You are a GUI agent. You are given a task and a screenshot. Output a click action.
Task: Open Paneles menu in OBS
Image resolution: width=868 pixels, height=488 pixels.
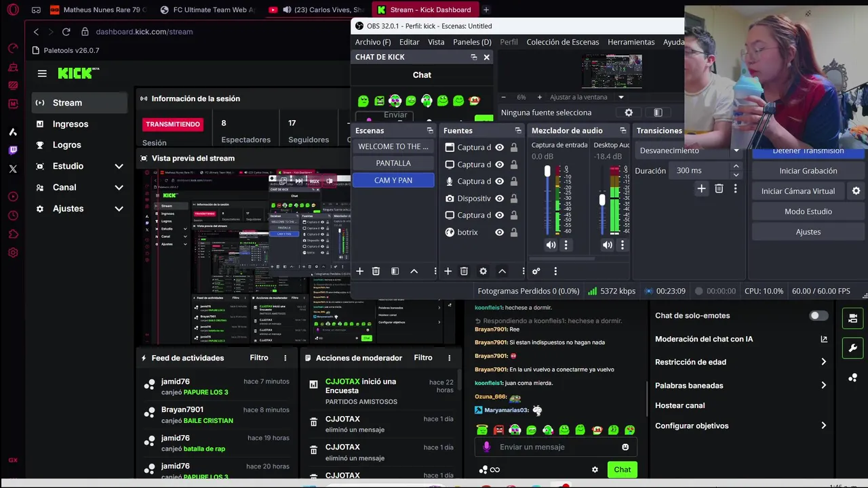click(472, 42)
